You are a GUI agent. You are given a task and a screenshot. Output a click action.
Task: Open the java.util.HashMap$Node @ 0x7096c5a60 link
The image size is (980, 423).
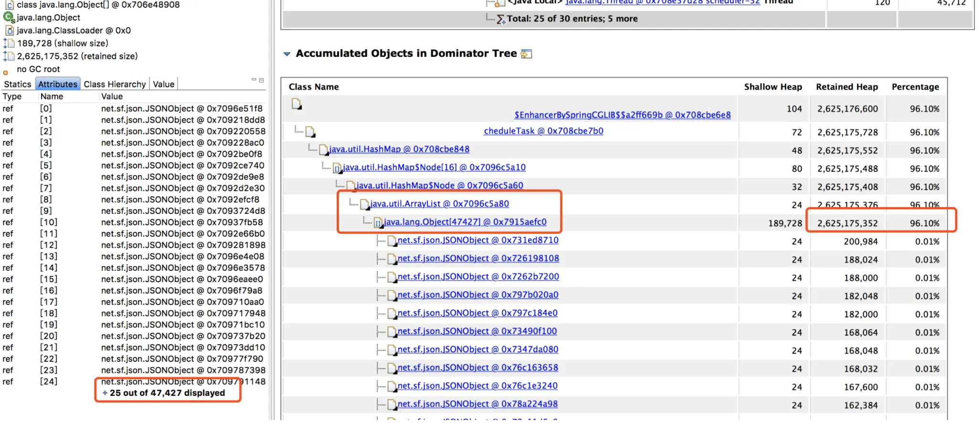tap(440, 185)
